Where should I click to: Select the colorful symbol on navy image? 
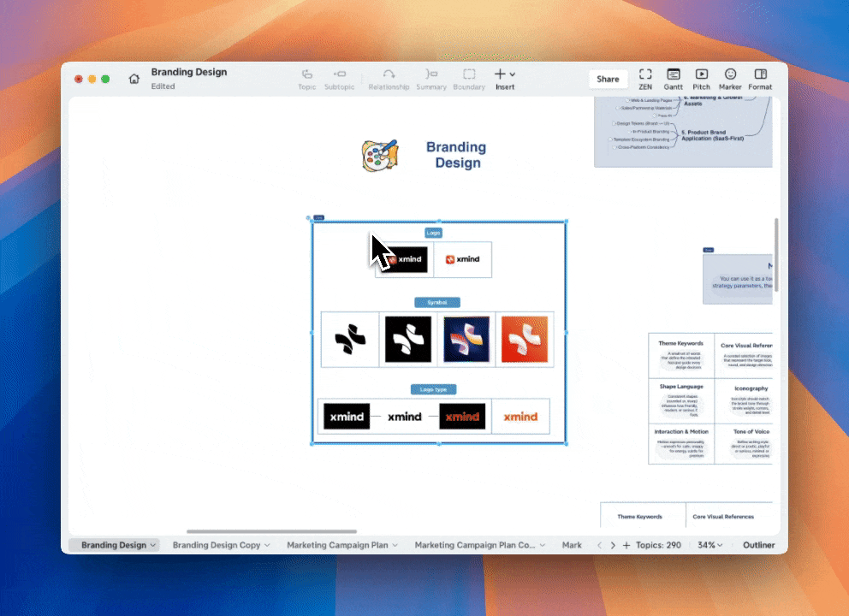coord(466,340)
